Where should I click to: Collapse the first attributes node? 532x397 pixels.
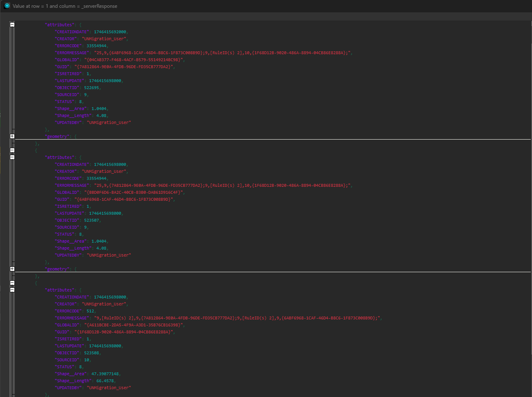coord(12,24)
